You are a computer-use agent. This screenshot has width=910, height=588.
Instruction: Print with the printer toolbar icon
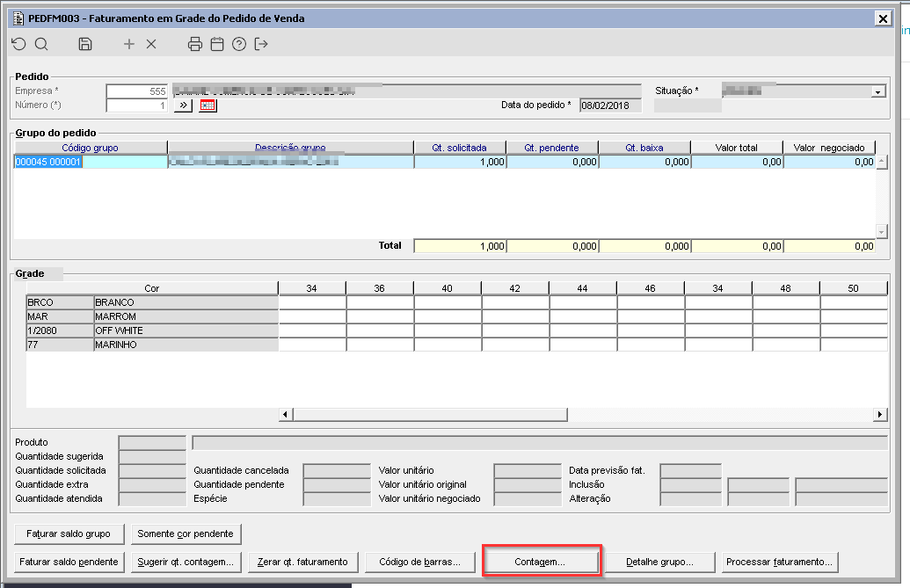point(195,44)
